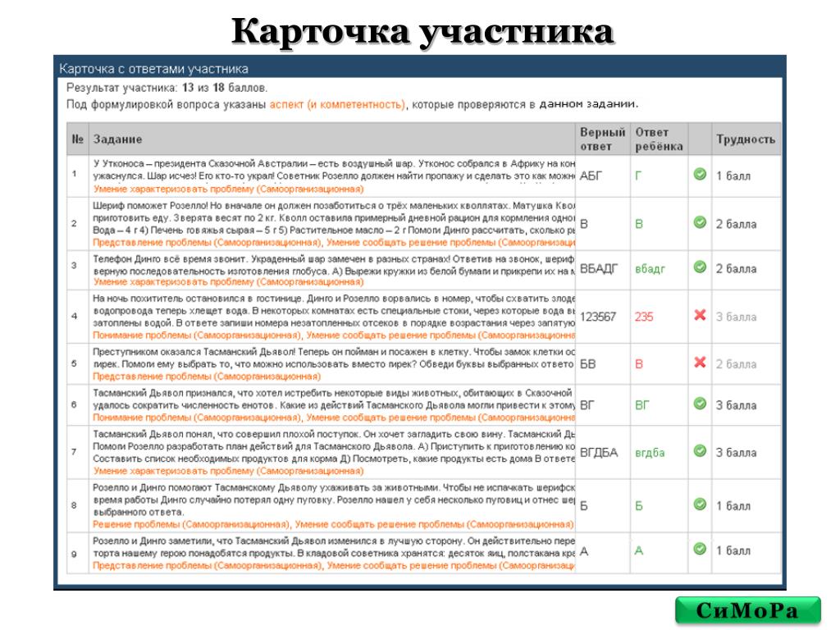The image size is (840, 630).
Task: Click correct answer 'Б' in row 8
Action: [584, 505]
